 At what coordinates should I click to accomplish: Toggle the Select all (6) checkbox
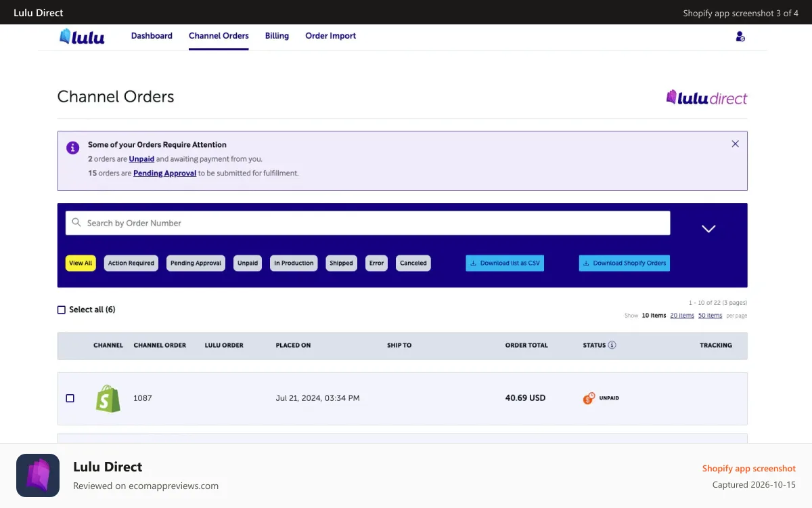(x=62, y=310)
